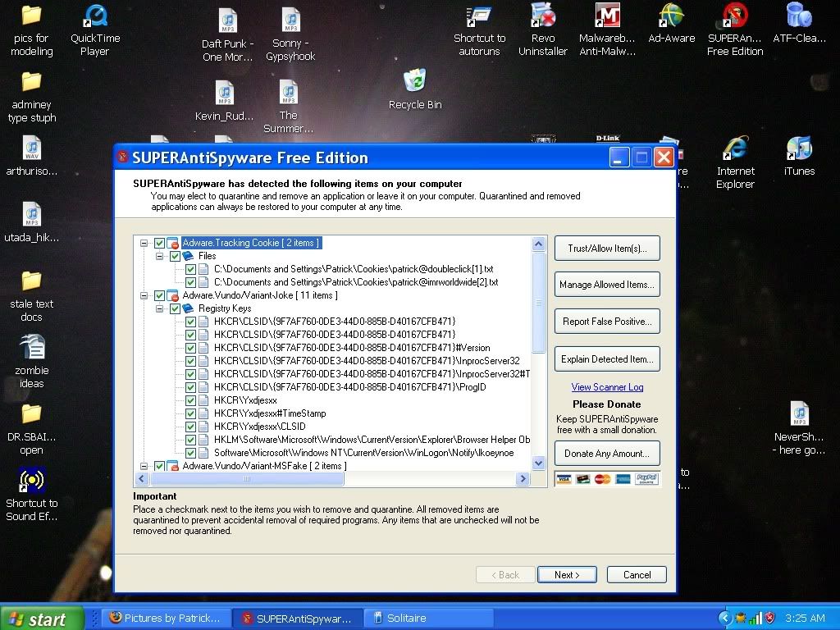The height and width of the screenshot is (630, 840).
Task: Collapse the Adware.Vundo/Variant-Joke tree node
Action: click(x=144, y=295)
